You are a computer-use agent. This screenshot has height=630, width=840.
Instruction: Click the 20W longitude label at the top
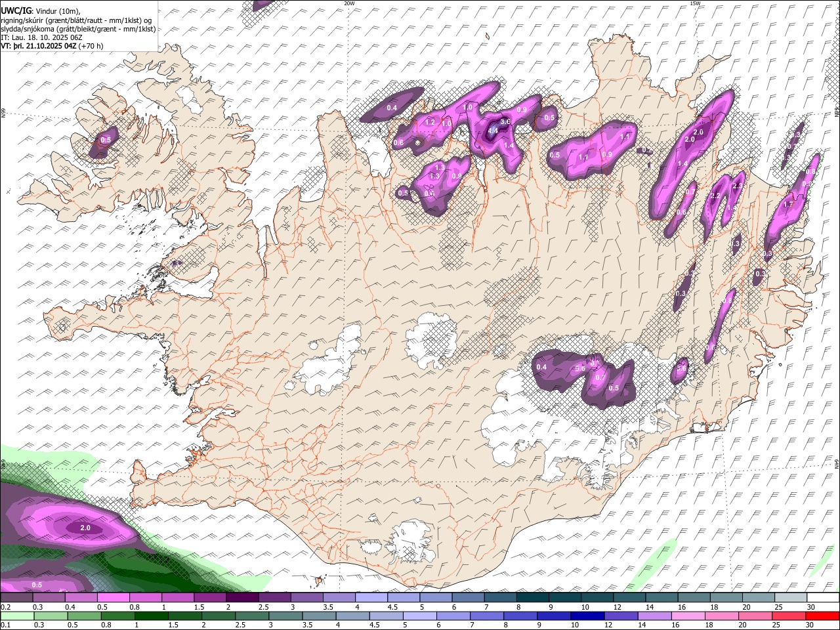(349, 3)
